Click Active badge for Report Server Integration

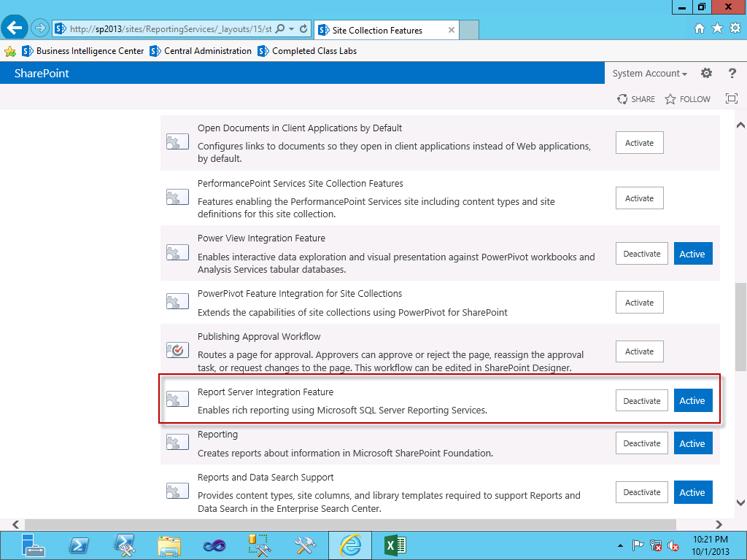tap(693, 401)
